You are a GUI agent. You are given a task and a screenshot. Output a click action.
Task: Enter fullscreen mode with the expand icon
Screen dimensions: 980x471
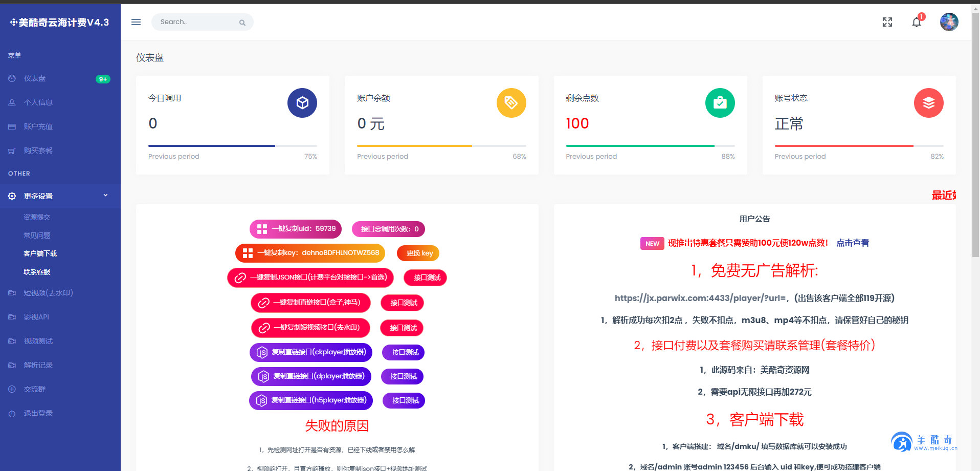click(887, 22)
